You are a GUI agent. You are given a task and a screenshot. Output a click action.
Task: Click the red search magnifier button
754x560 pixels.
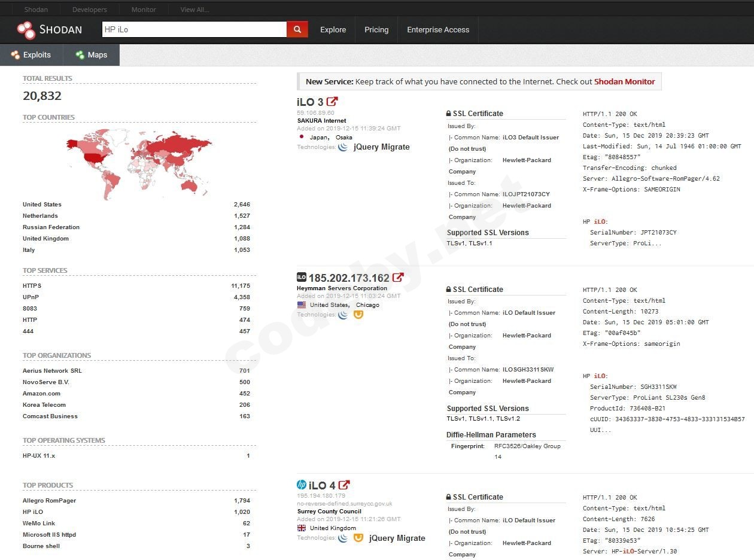[297, 29]
